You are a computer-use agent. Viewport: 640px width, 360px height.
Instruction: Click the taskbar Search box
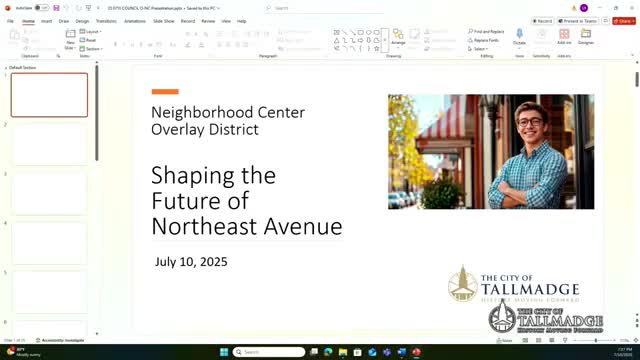tap(269, 352)
